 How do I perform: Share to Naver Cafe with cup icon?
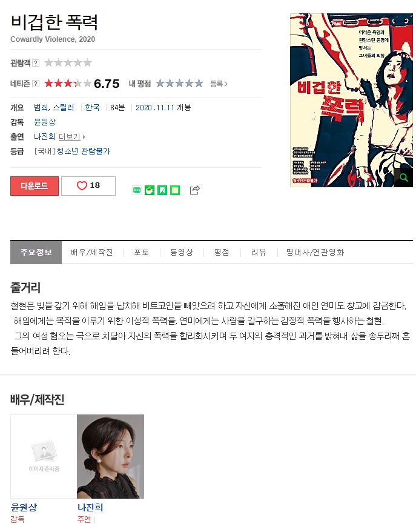[150, 190]
